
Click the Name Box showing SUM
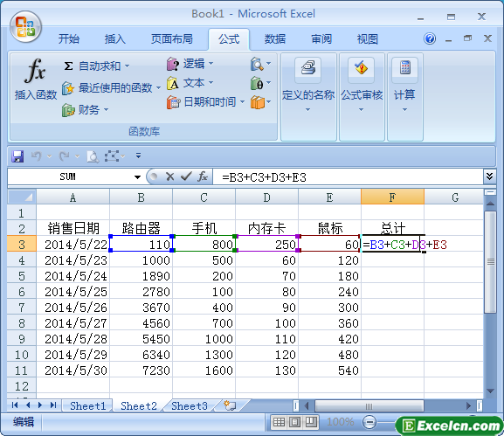[67, 176]
